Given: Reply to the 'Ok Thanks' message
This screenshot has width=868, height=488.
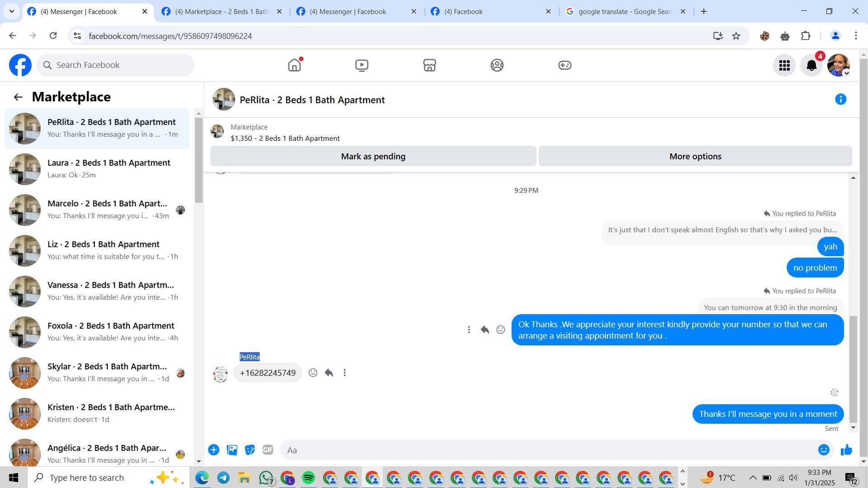Looking at the screenshot, I should pyautogui.click(x=485, y=330).
